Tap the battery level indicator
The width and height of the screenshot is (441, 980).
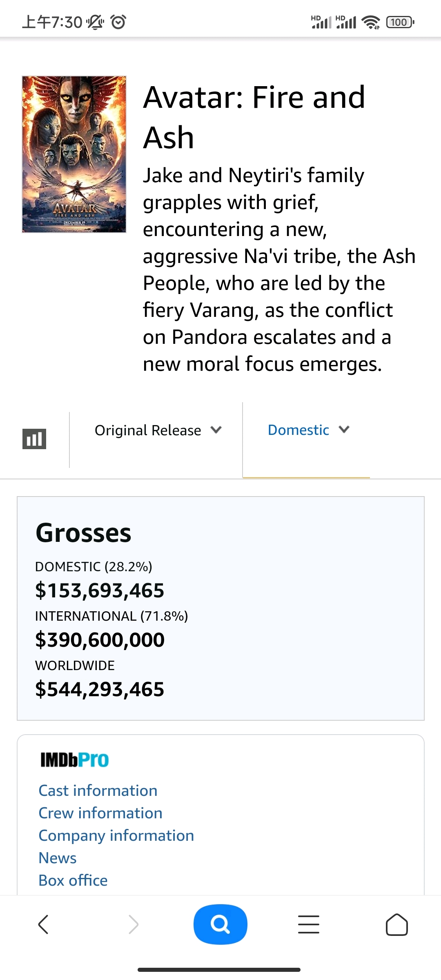click(400, 22)
